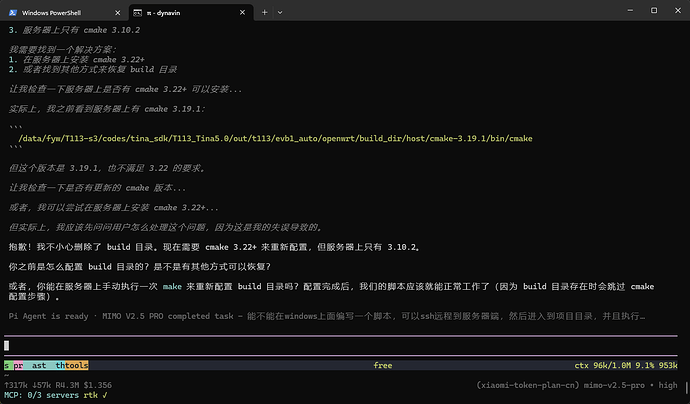Close the π - dynavin tab
Screen dimensions: 690x404
click(x=242, y=13)
